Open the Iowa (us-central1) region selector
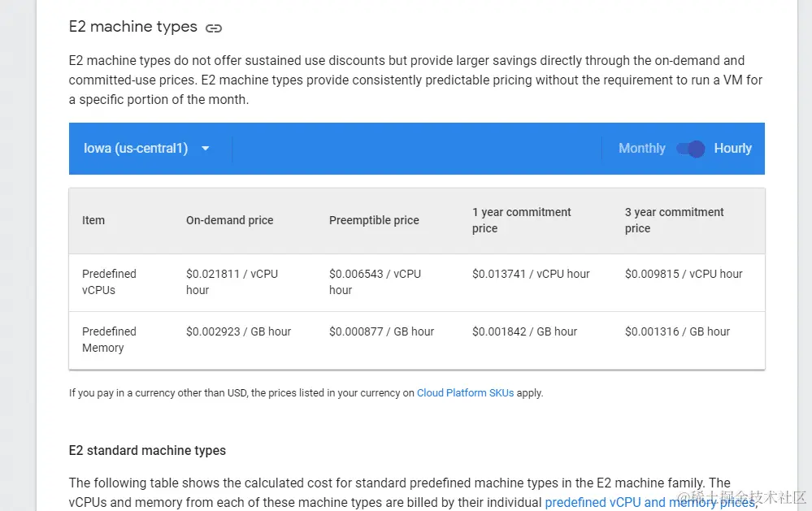 135,149
